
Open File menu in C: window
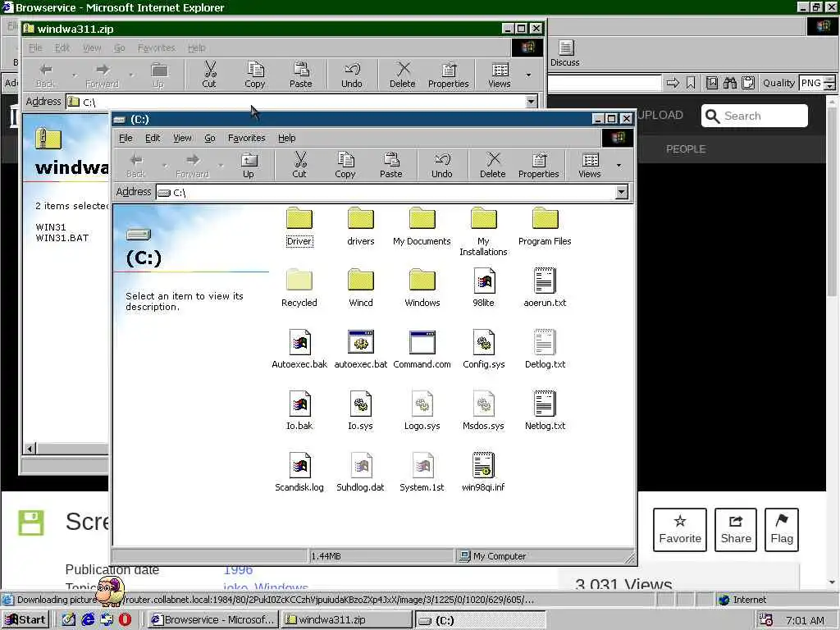pos(126,138)
